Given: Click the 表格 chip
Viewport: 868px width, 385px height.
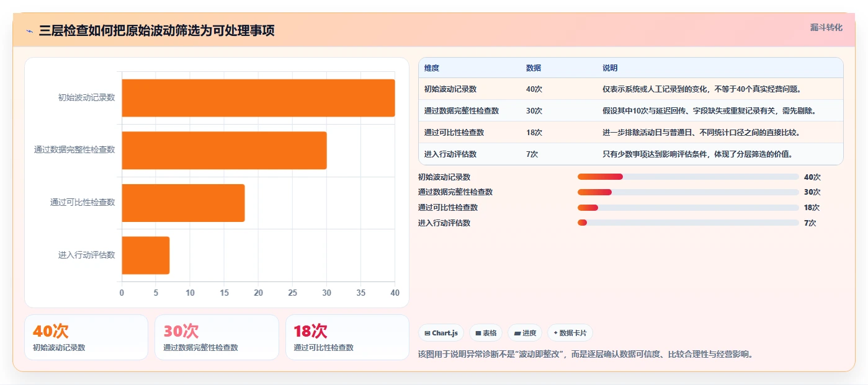Looking at the screenshot, I should pos(486,333).
